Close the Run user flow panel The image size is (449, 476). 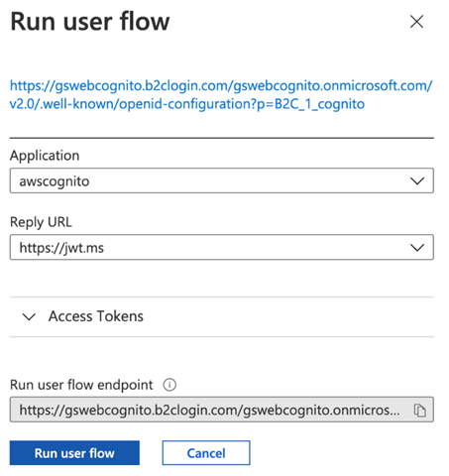point(416,22)
